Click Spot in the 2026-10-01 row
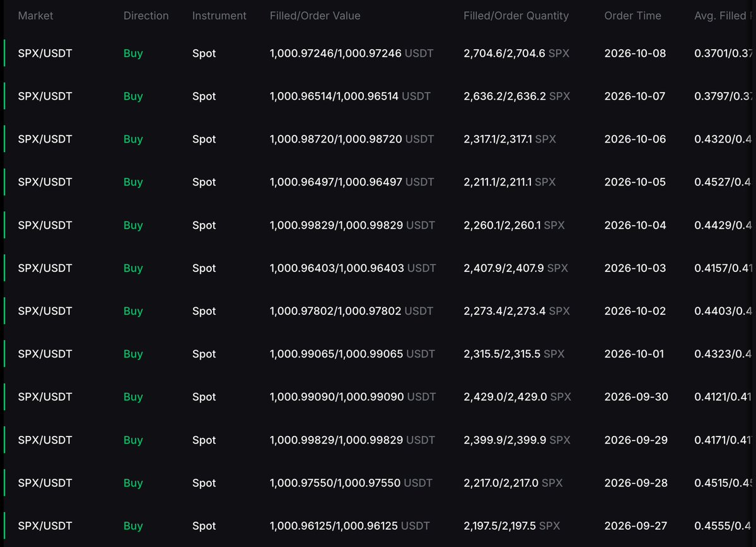Image resolution: width=756 pixels, height=547 pixels. click(x=204, y=354)
